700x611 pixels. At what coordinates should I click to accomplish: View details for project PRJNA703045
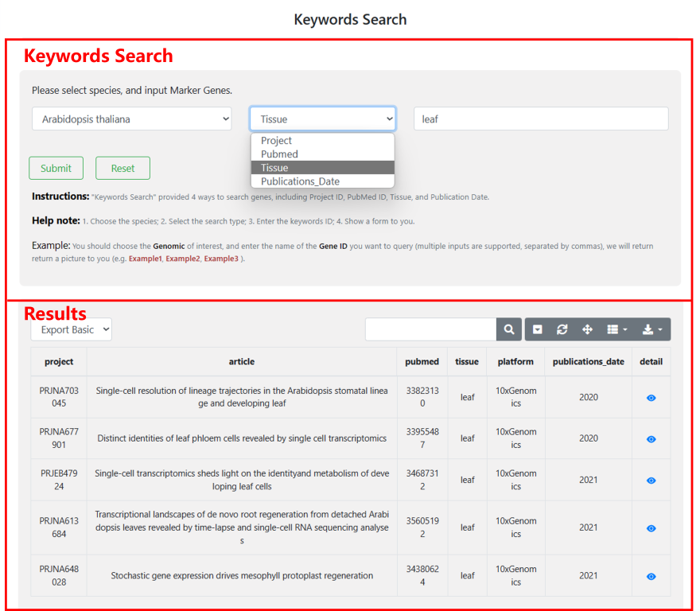coord(651,398)
